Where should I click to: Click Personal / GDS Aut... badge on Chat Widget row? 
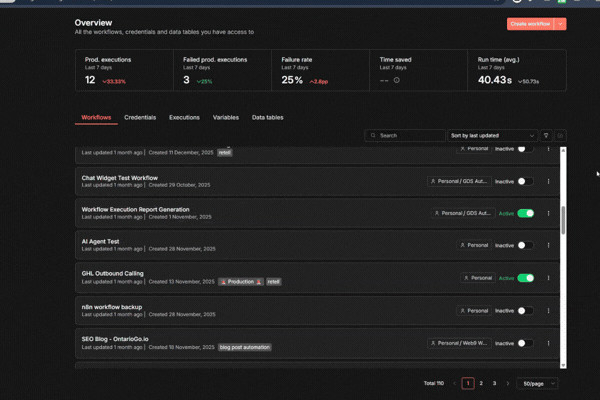click(x=459, y=181)
